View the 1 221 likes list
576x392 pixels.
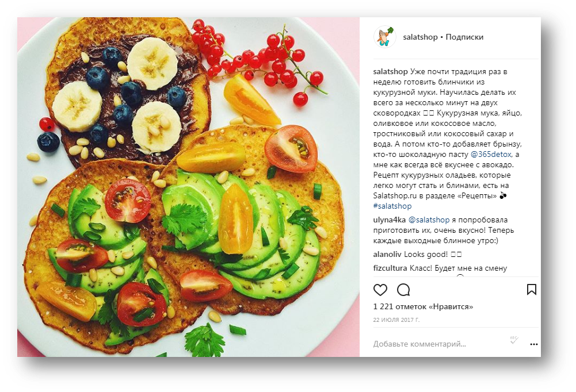coord(423,306)
